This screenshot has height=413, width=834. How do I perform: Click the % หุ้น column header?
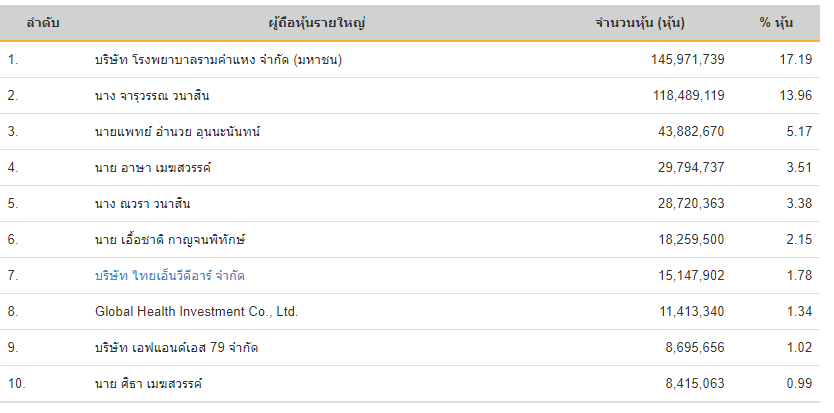point(776,23)
